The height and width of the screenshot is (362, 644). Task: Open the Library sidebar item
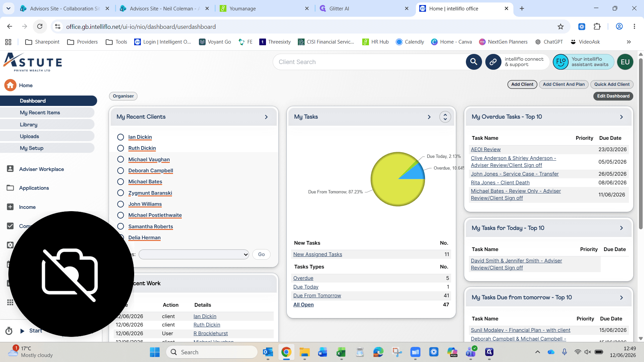point(47,124)
